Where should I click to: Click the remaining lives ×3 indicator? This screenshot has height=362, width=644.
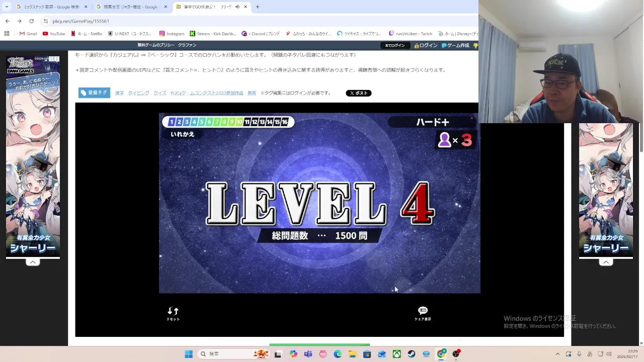click(455, 140)
